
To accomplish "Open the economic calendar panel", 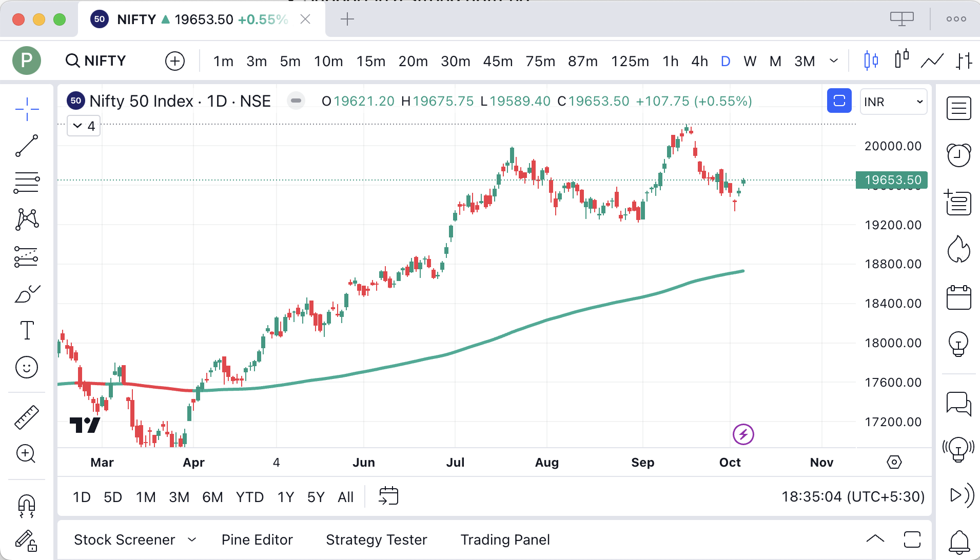I will pos(958,297).
